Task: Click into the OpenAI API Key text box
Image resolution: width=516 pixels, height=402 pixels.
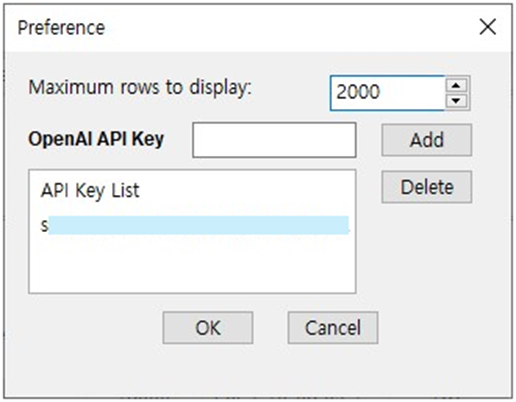Action: 274,140
